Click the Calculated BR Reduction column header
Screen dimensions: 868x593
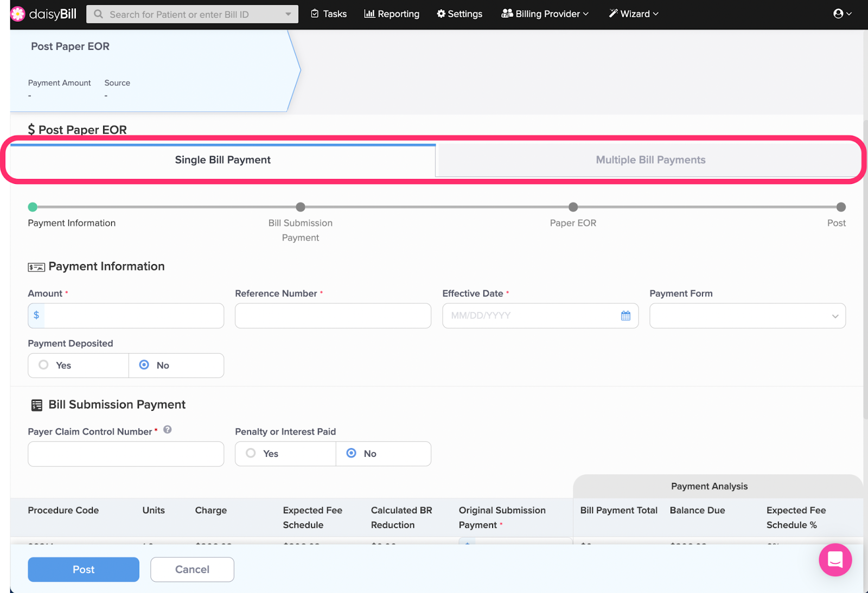point(401,518)
